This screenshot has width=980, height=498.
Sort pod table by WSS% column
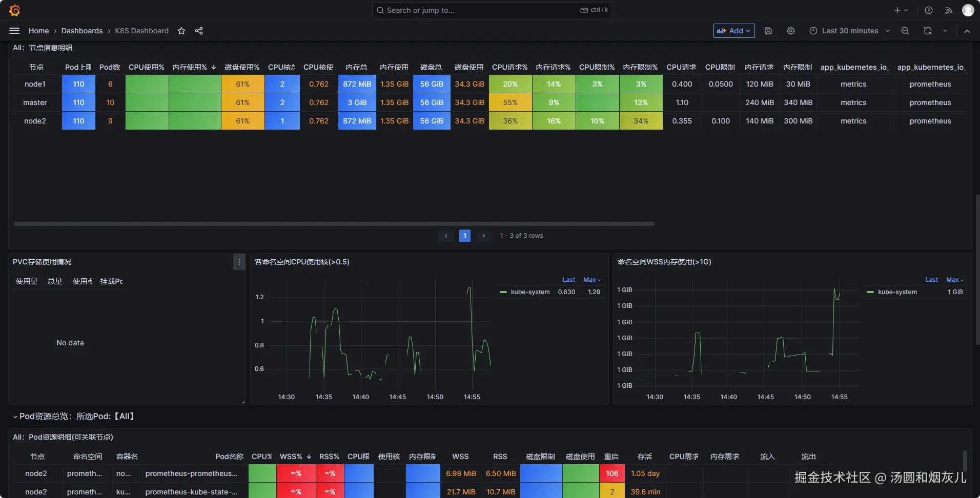pos(295,457)
